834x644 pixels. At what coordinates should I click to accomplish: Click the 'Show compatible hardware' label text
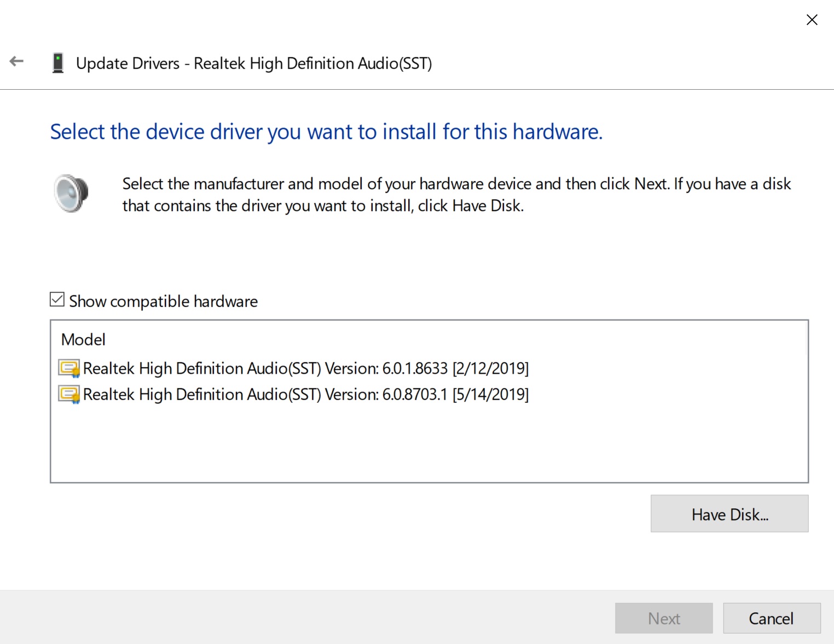(x=163, y=301)
